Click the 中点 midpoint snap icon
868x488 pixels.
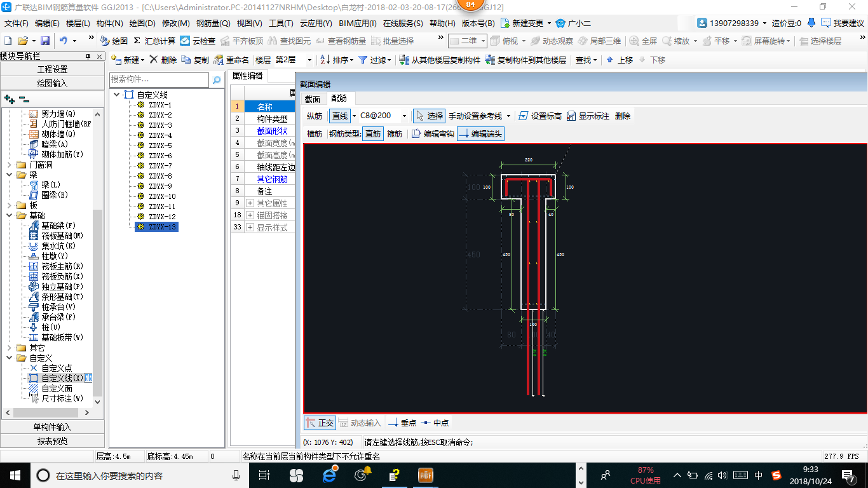pyautogui.click(x=435, y=423)
